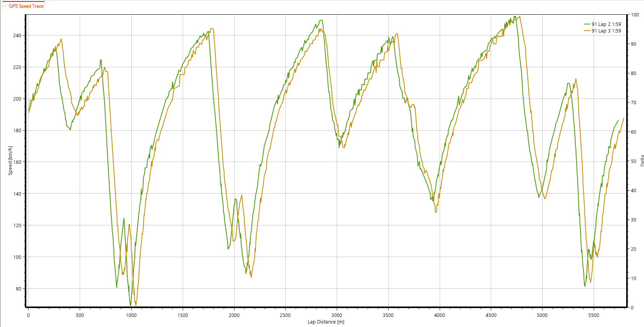
Task: Click the 40 tick on the Delta axis
Action: click(634, 191)
